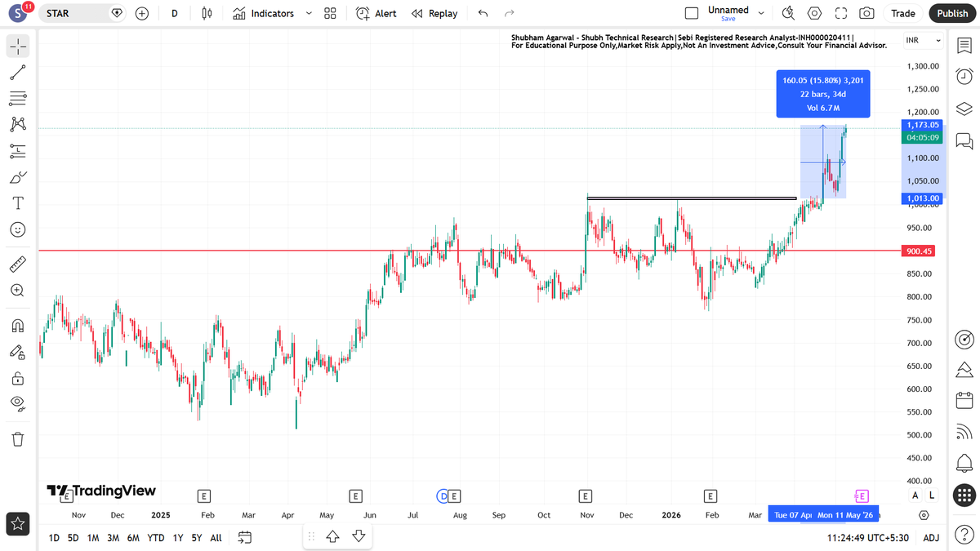The height and width of the screenshot is (551, 980).
Task: Select the trend line drawing tool
Action: (x=18, y=73)
